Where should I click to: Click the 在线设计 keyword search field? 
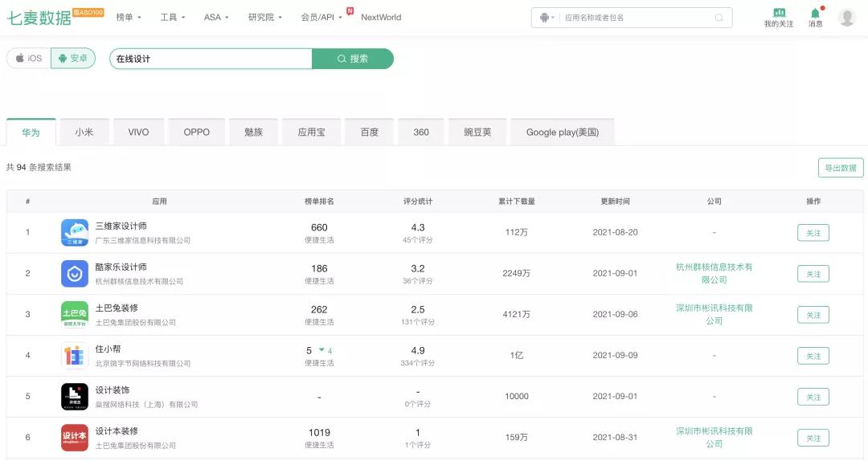[211, 59]
